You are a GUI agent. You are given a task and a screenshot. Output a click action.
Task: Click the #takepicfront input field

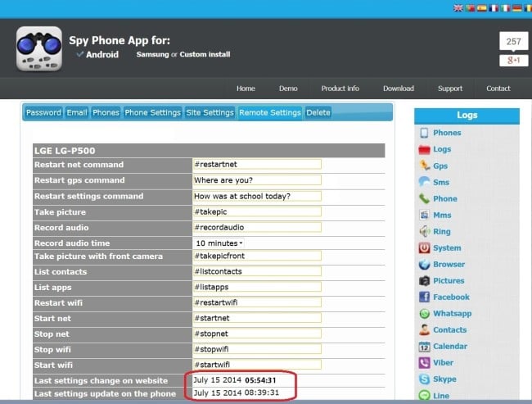click(257, 256)
